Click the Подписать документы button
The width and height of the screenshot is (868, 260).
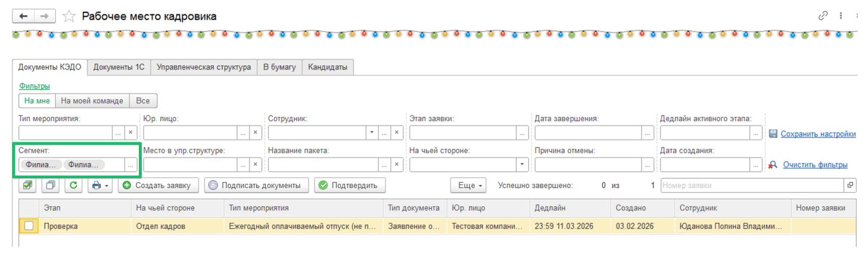point(256,185)
